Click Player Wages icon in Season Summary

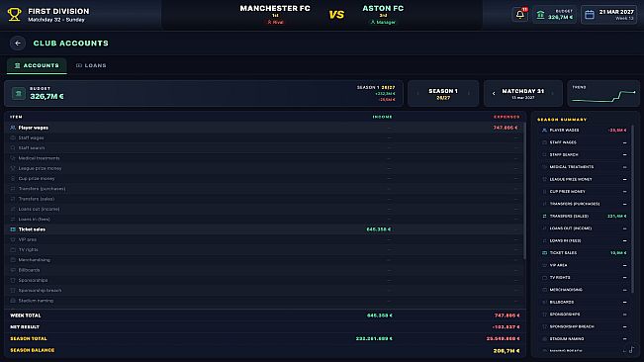[545, 131]
